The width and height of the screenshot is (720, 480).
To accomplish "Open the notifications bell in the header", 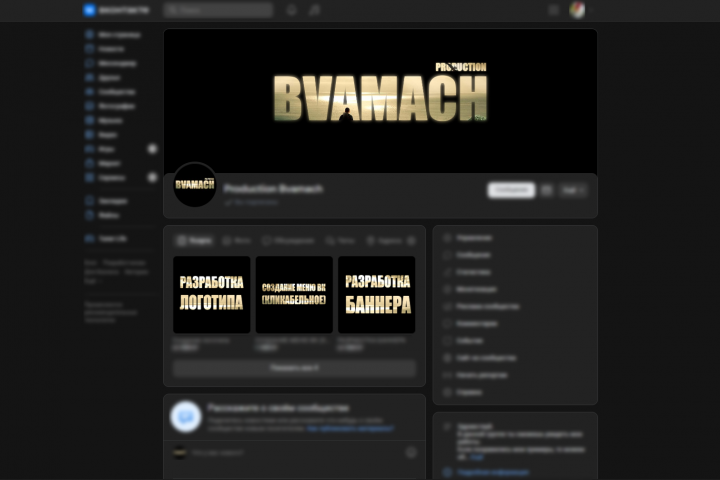I will pyautogui.click(x=292, y=10).
